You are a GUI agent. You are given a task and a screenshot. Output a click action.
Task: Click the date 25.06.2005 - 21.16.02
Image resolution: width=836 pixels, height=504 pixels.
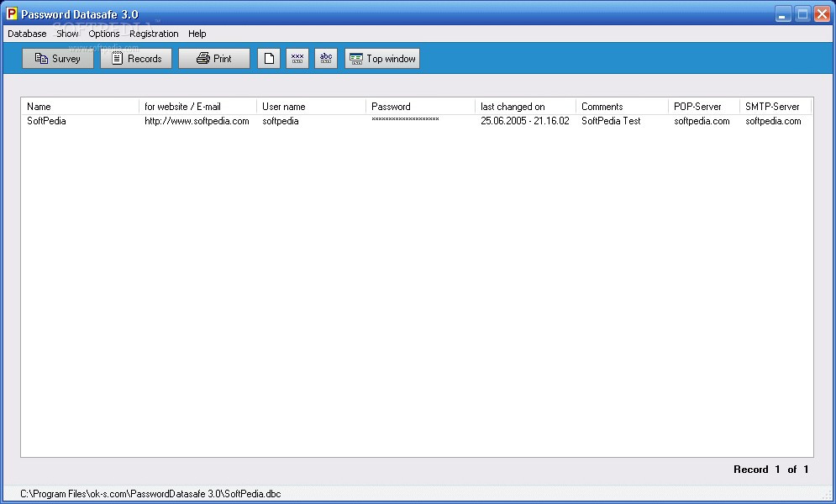pyautogui.click(x=525, y=121)
